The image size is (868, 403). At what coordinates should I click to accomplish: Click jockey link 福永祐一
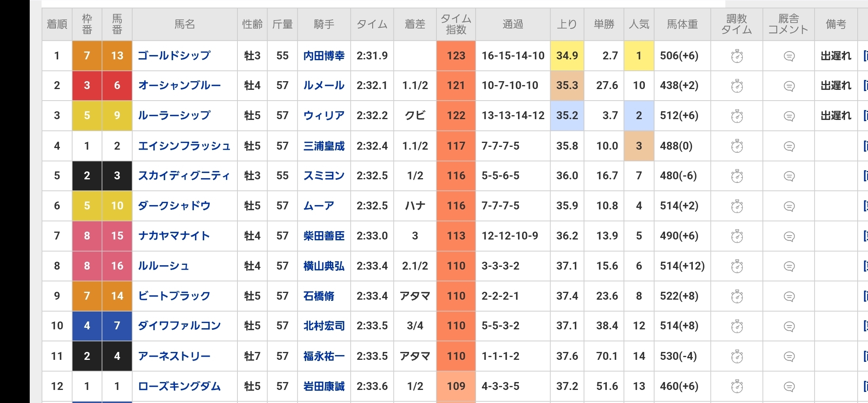pyautogui.click(x=324, y=356)
